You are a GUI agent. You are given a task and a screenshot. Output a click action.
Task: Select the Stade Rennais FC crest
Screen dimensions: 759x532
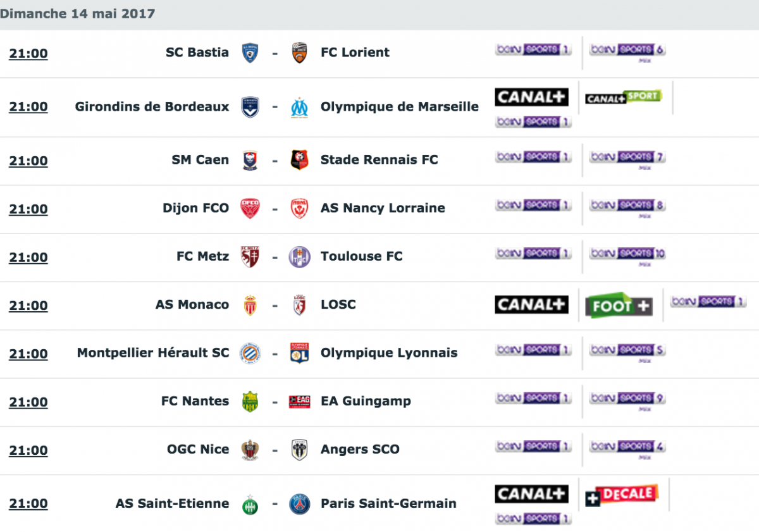(300, 160)
